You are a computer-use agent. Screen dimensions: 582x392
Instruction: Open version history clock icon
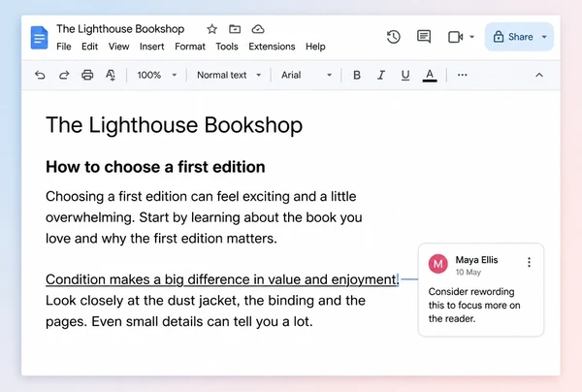coord(394,37)
